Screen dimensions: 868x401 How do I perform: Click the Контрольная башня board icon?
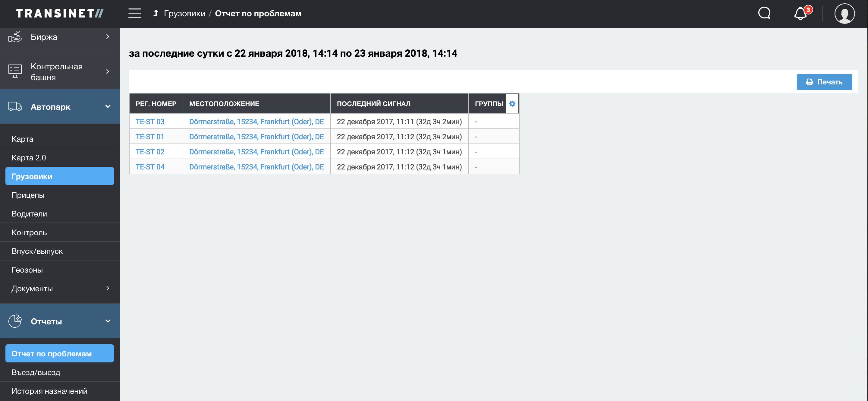tap(15, 71)
